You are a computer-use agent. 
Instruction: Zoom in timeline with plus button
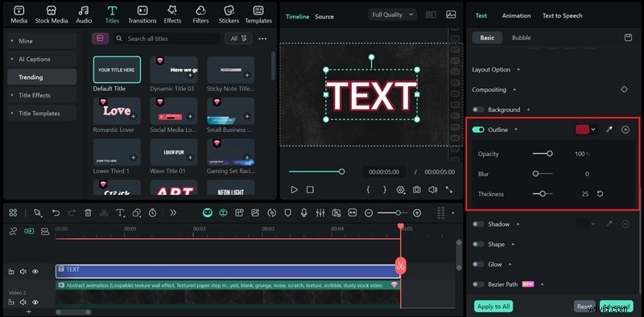pyautogui.click(x=417, y=212)
